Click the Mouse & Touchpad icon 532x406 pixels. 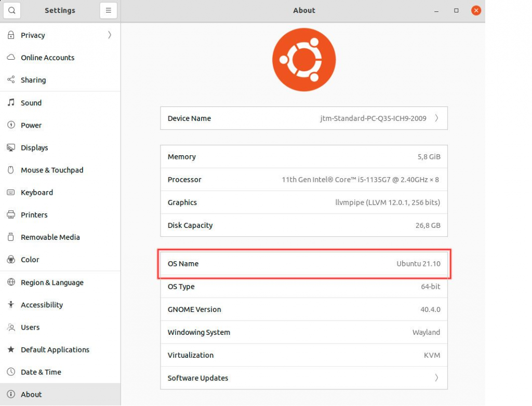[11, 170]
